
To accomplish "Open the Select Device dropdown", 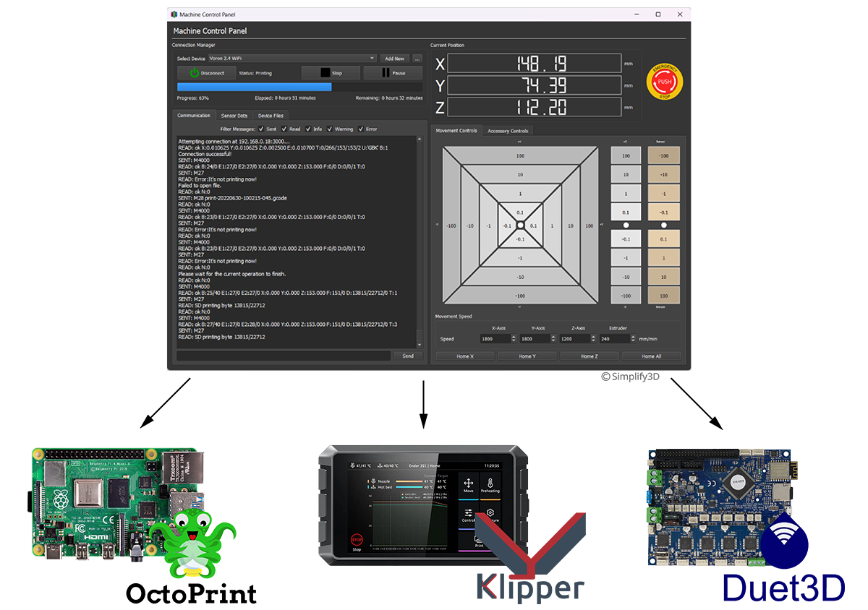I will pyautogui.click(x=292, y=59).
